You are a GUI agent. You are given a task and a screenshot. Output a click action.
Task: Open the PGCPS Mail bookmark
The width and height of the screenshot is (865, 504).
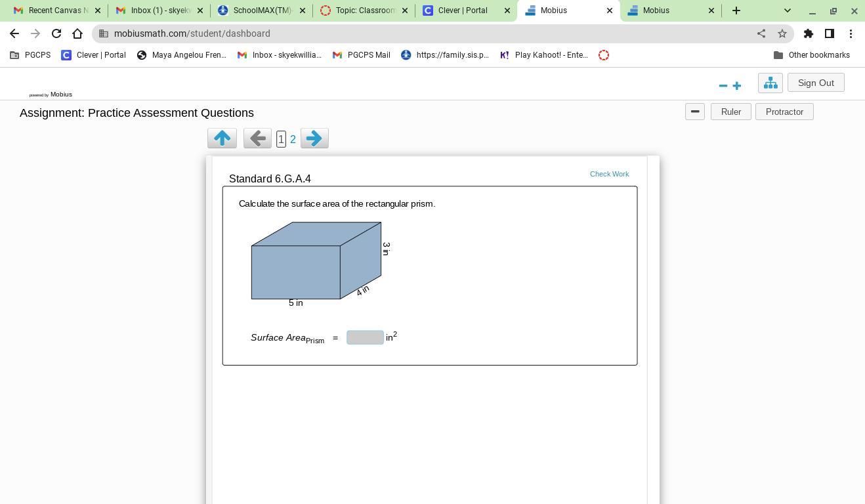[362, 55]
